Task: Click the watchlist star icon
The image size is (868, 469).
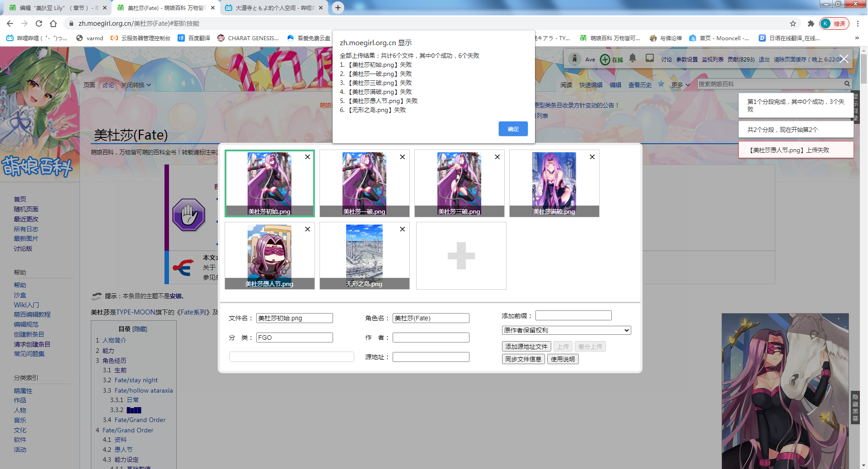Action: pos(661,84)
